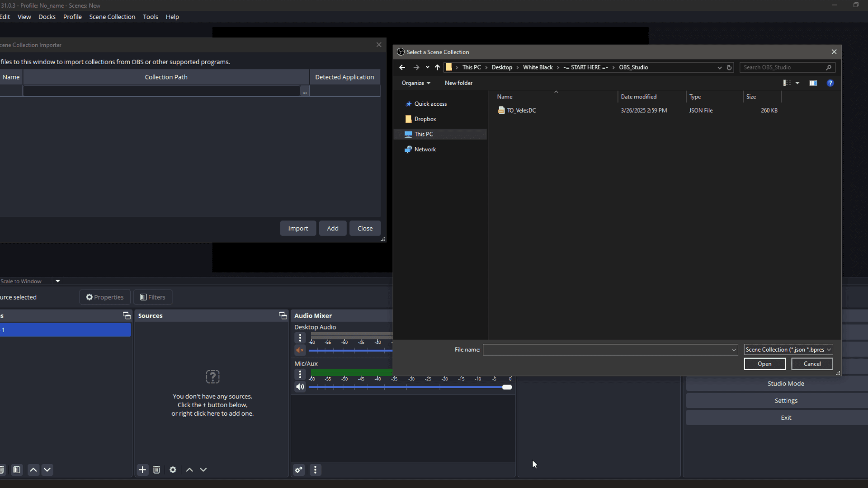868x488 pixels.
Task: Open the Help menu
Action: (x=172, y=17)
